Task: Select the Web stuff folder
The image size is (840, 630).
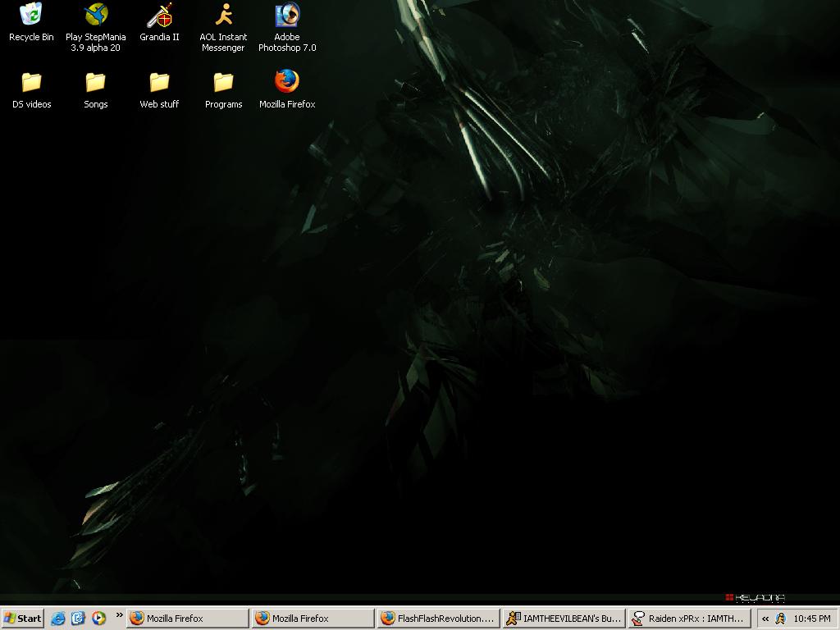Action: (x=159, y=90)
